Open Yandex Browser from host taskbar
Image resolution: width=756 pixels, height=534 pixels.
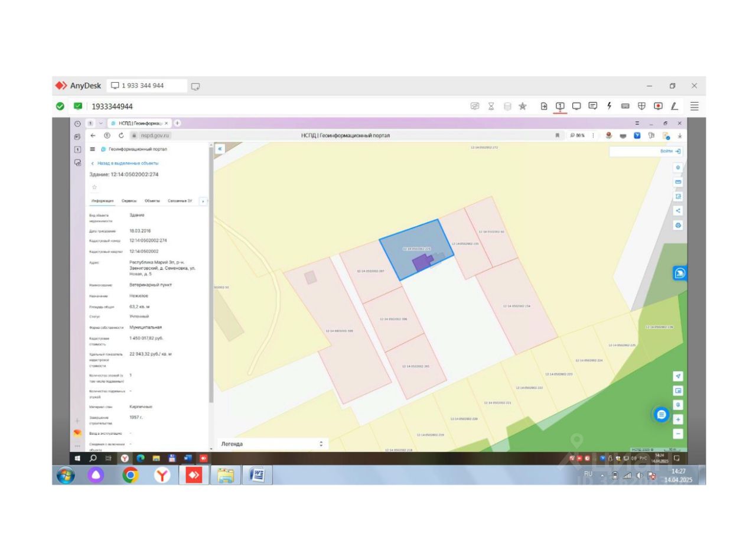click(162, 475)
